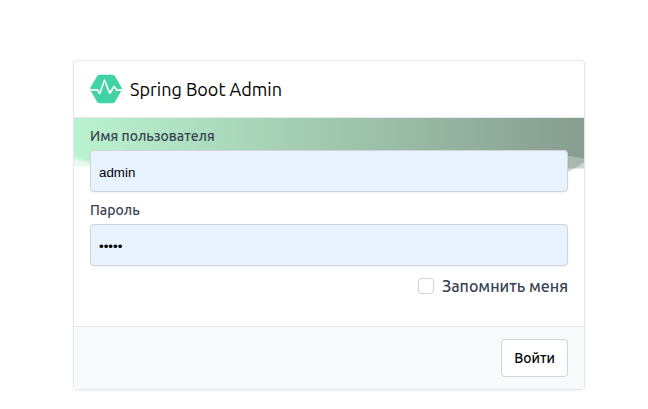This screenshot has height=409, width=648.
Task: Click the "Spring Boot Admin" title text
Action: click(x=205, y=90)
